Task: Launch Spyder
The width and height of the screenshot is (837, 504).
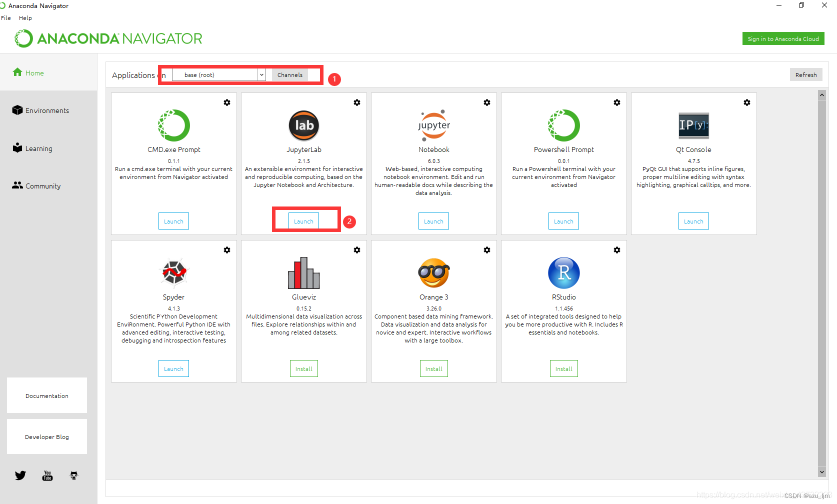Action: click(174, 369)
